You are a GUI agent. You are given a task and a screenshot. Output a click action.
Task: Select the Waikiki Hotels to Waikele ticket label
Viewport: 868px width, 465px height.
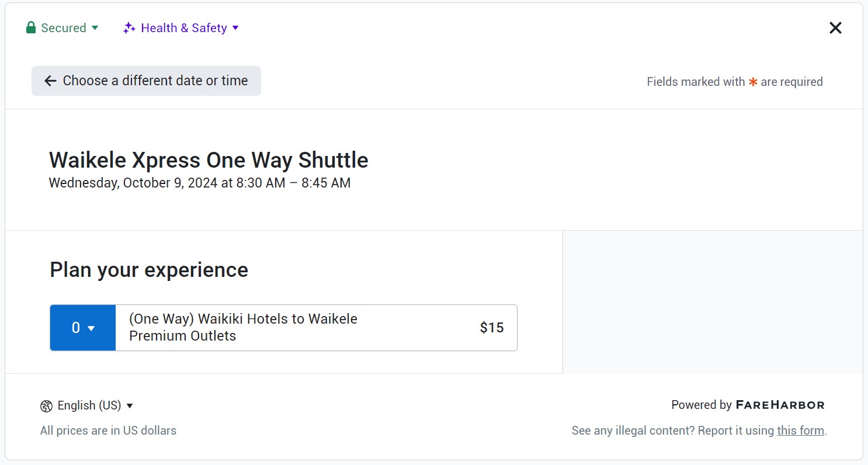click(243, 327)
